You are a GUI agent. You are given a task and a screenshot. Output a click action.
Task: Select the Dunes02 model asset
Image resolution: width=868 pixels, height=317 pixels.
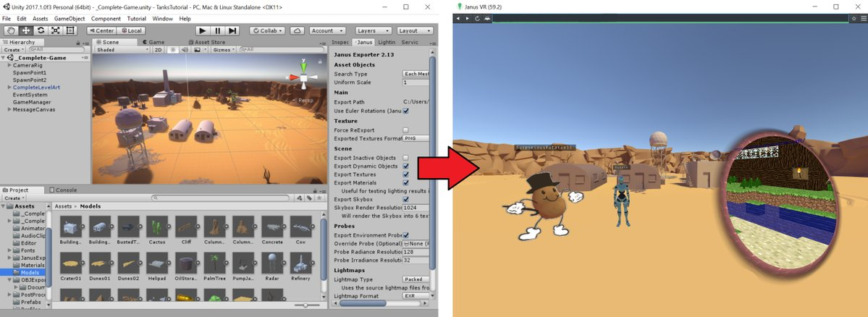(128, 263)
